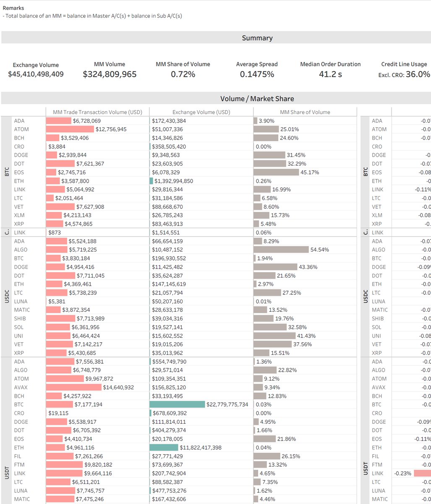Click the 43.36% share value
The width and height of the screenshot is (431, 504).
308,267
